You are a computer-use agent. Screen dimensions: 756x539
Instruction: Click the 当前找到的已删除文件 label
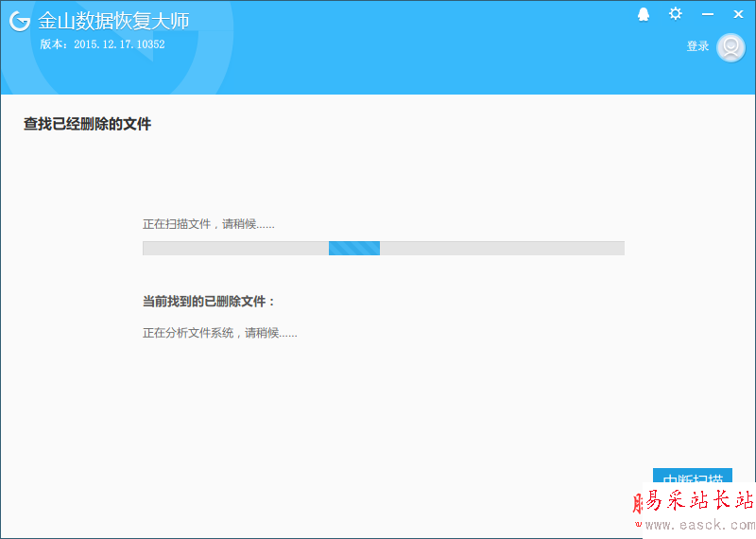click(x=208, y=302)
